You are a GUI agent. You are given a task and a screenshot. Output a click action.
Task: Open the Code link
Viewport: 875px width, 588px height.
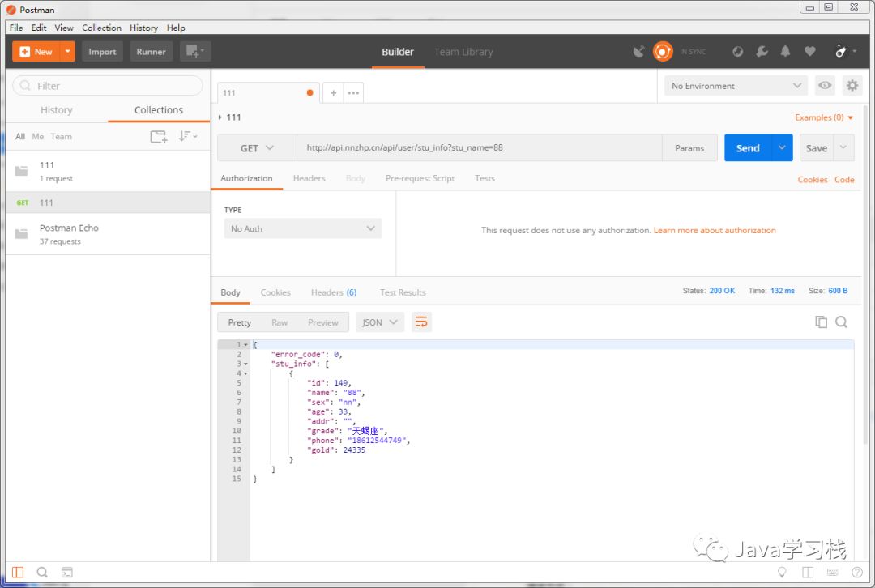844,180
